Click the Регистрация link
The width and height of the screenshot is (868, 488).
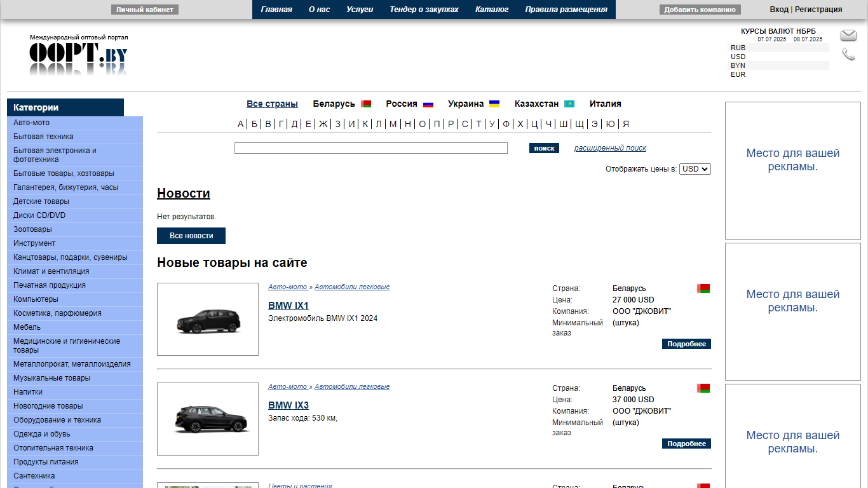(818, 10)
